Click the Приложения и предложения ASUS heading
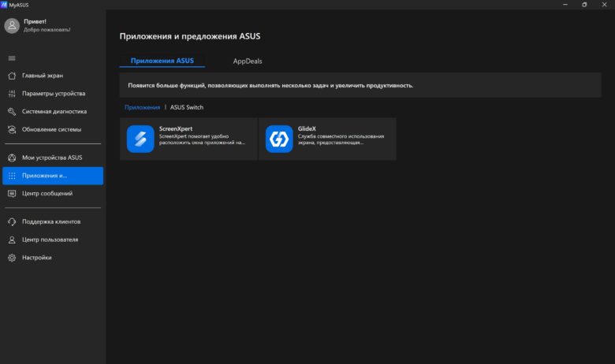615x364 pixels. 190,36
